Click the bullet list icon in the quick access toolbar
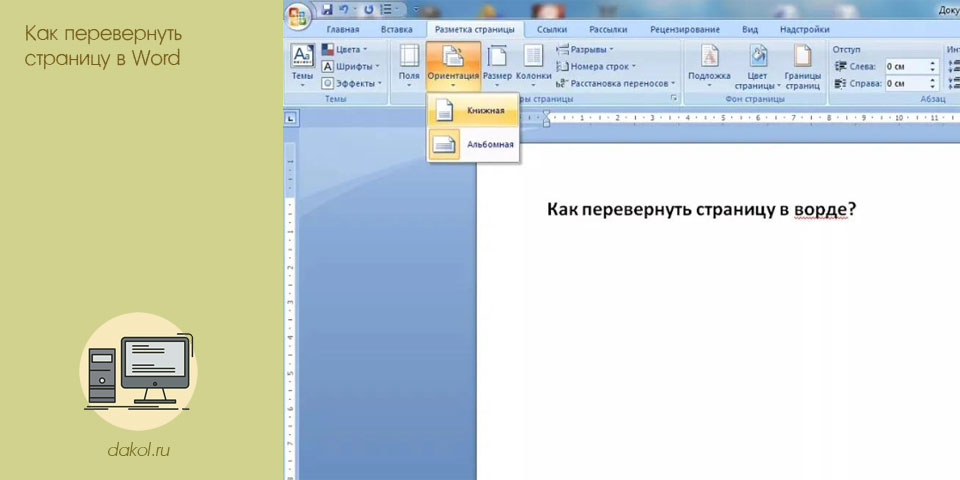Viewport: 960px width, 480px height. click(x=386, y=9)
